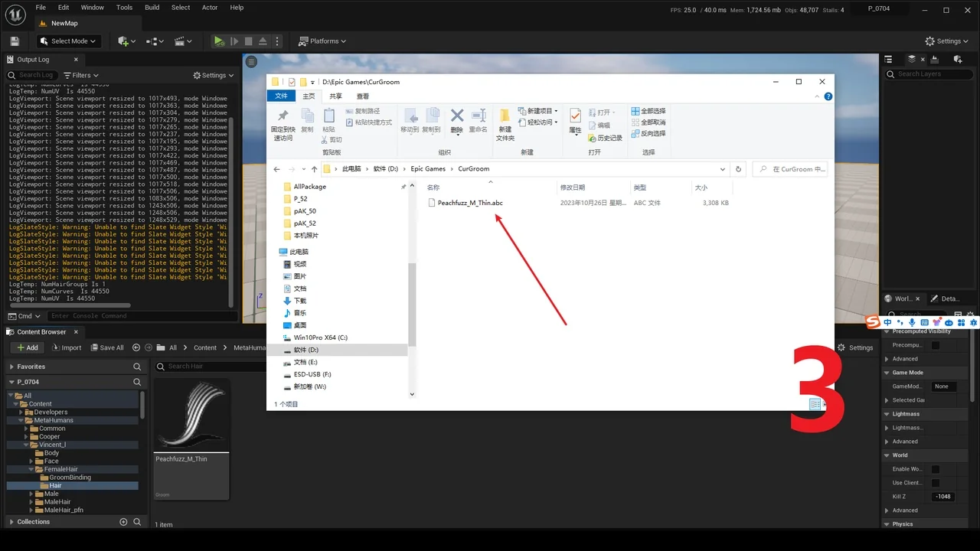Click the Eject button in play controls

(x=263, y=41)
